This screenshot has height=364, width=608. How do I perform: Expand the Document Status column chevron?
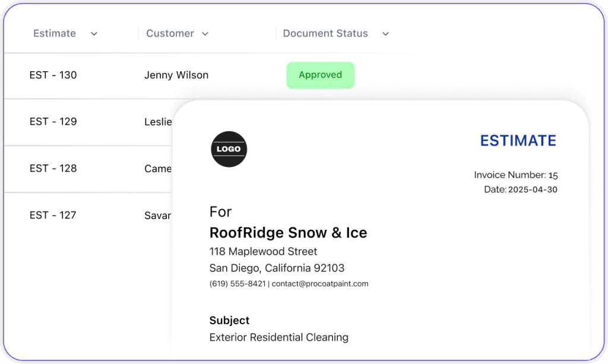(385, 34)
